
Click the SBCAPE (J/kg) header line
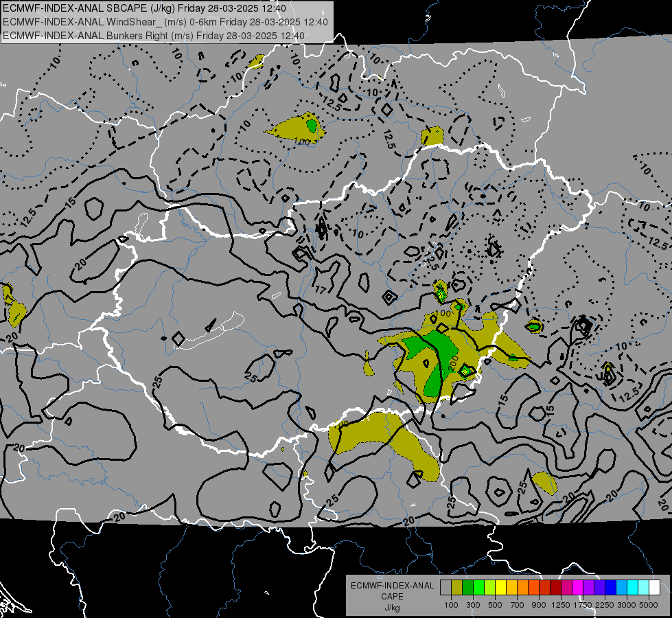pos(145,8)
